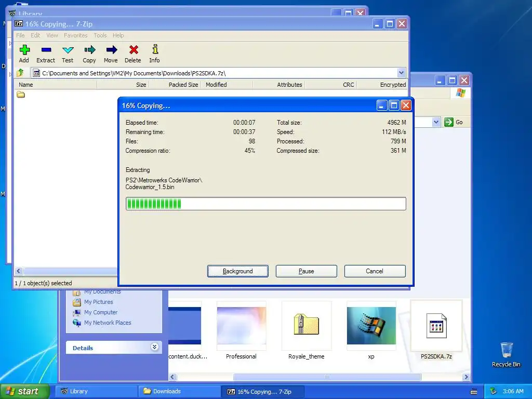Viewport: 532px width, 399px height.
Task: Sort by the Name column header
Action: point(55,85)
